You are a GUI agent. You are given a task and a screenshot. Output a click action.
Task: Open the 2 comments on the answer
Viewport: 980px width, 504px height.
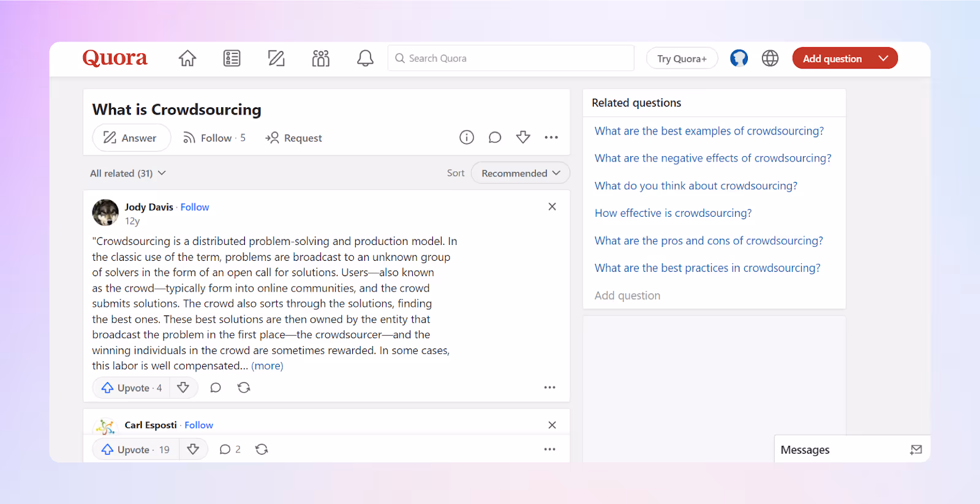click(230, 449)
